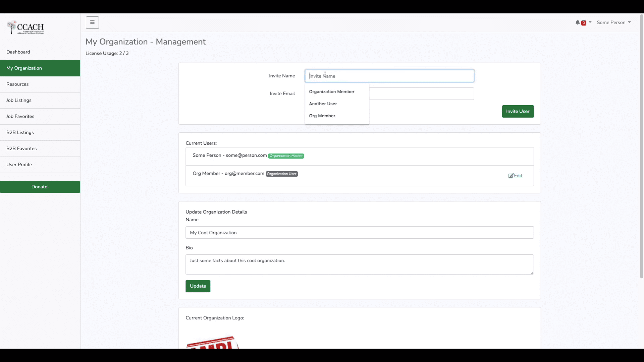This screenshot has height=362, width=644.
Task: Go to Resources in sidebar
Action: (x=17, y=84)
